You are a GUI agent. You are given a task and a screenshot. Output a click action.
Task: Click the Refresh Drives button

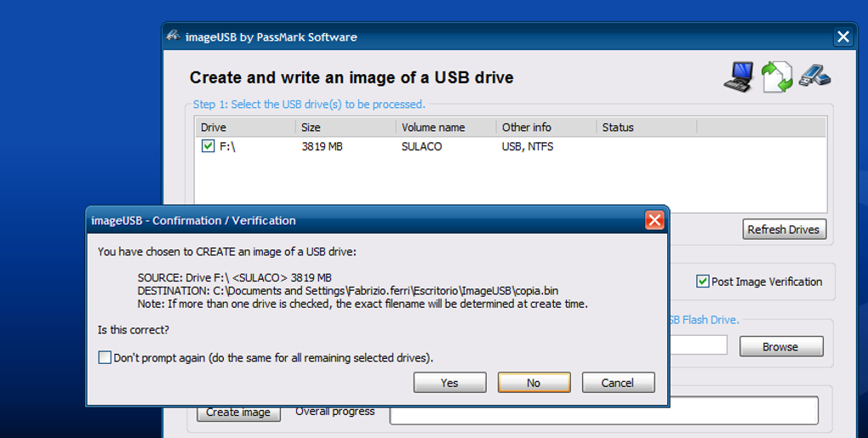point(783,230)
